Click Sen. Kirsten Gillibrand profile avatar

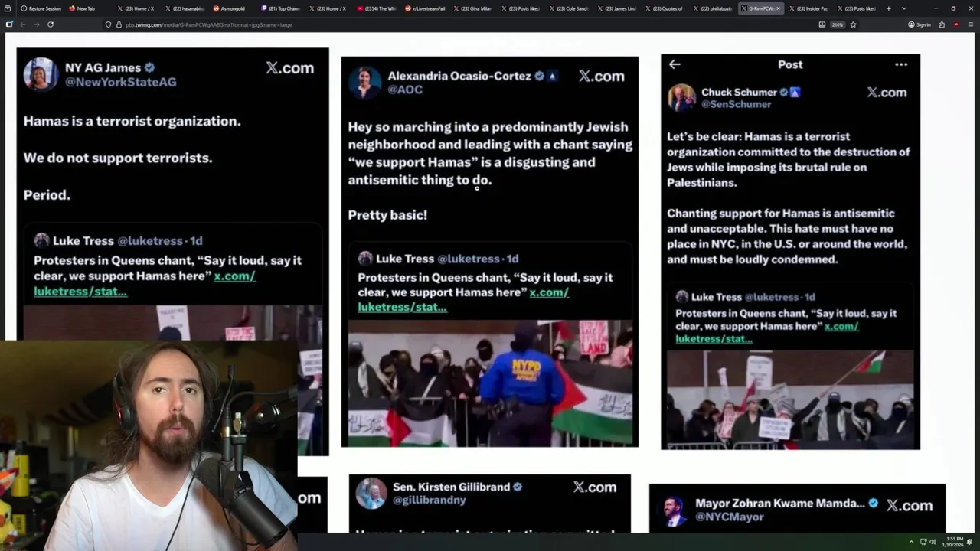[x=372, y=494]
